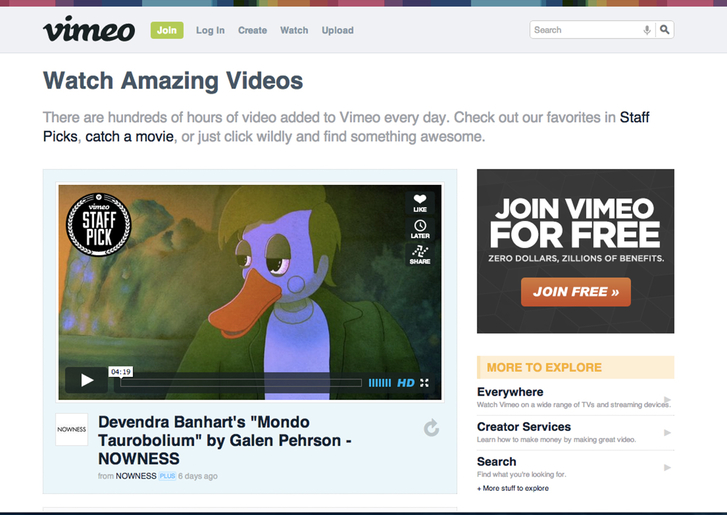Enter fullscreen mode on video player

[425, 382]
